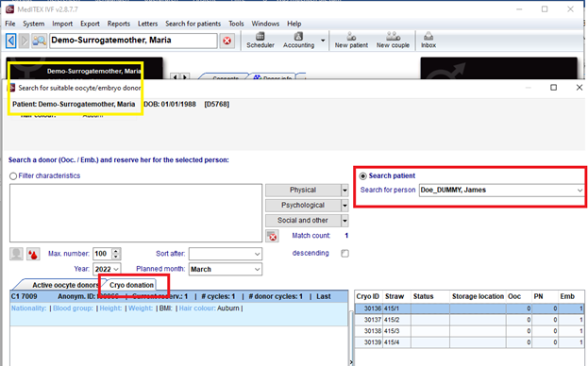Expand the Psychological dropdown arrow
Screen dimensions: 588x366
344,206
